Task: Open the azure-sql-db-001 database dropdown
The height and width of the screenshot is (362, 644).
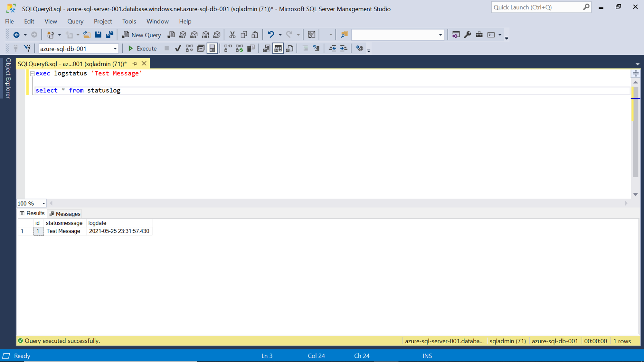Action: (115, 49)
